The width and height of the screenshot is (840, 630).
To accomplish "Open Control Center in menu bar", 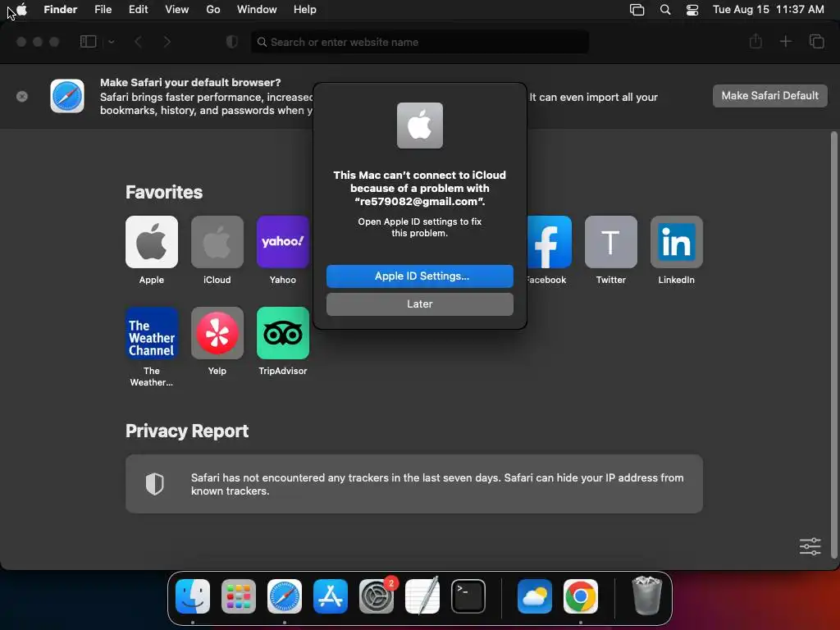I will [x=692, y=10].
